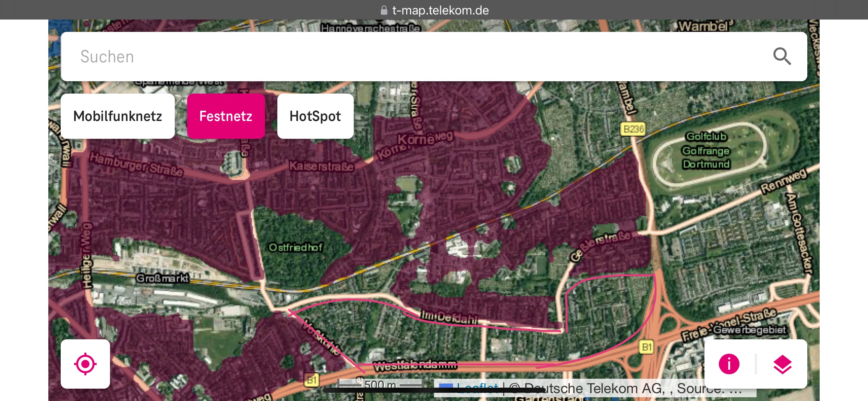Click the magnifying glass search icon
This screenshot has width=868, height=401.
coord(782,56)
